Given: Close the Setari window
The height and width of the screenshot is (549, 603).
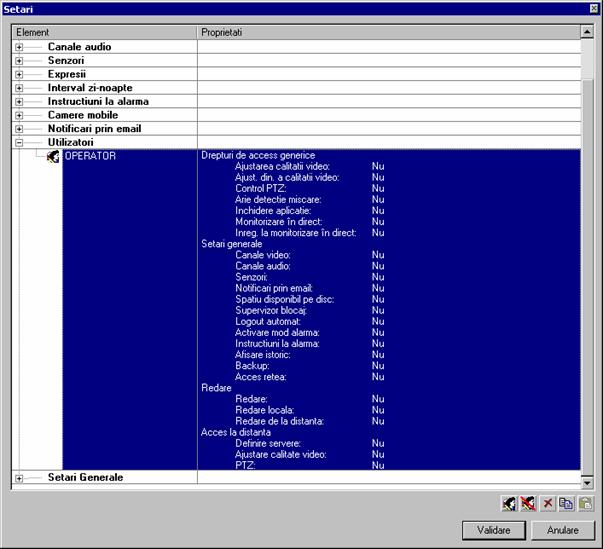Looking at the screenshot, I should (594, 8).
